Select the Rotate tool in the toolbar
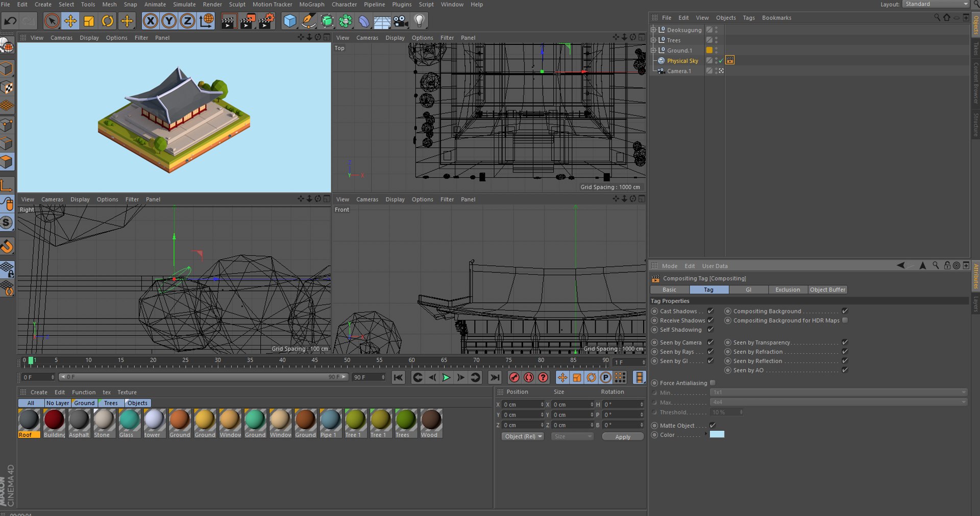Image resolution: width=980 pixels, height=516 pixels. click(108, 21)
